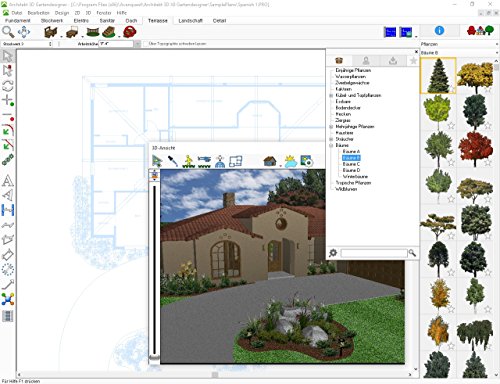Open the Fenster menu
500x384 pixels.
(104, 13)
